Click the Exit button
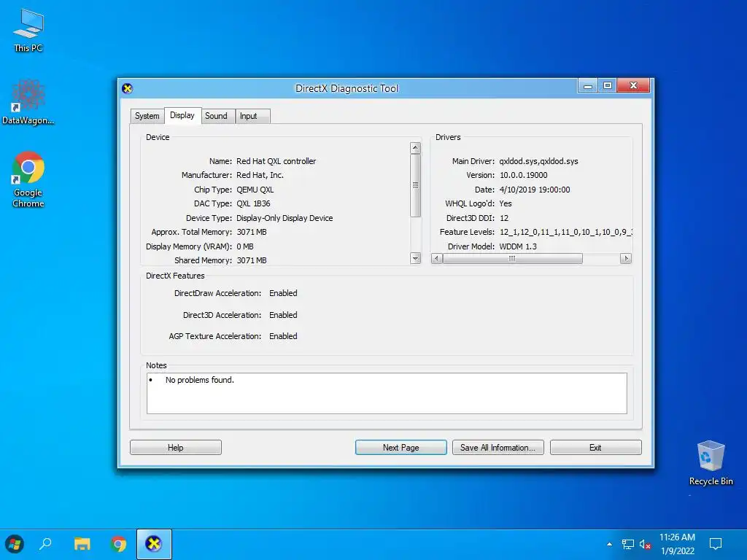The image size is (747, 560). pos(595,448)
